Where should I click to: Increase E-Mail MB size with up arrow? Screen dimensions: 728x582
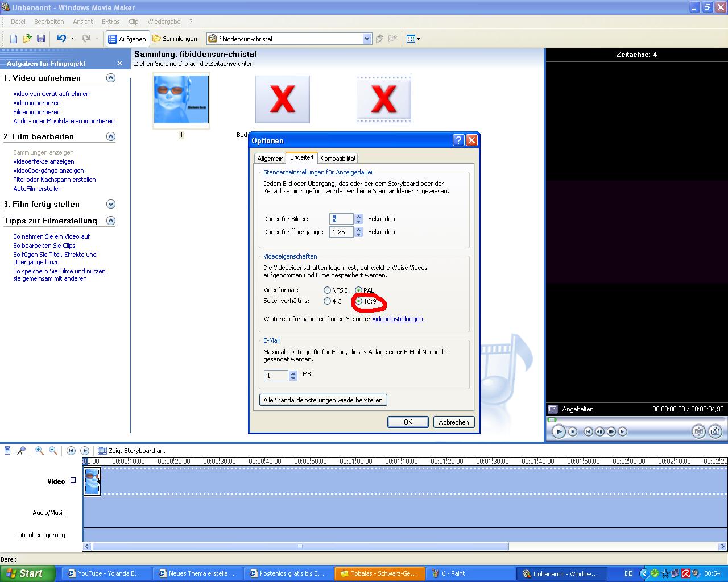tap(293, 373)
